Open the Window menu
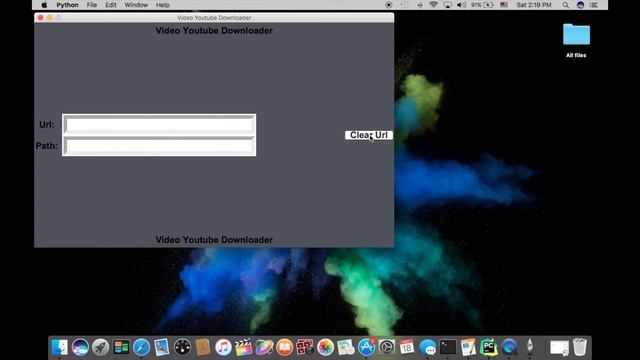 coord(136,5)
